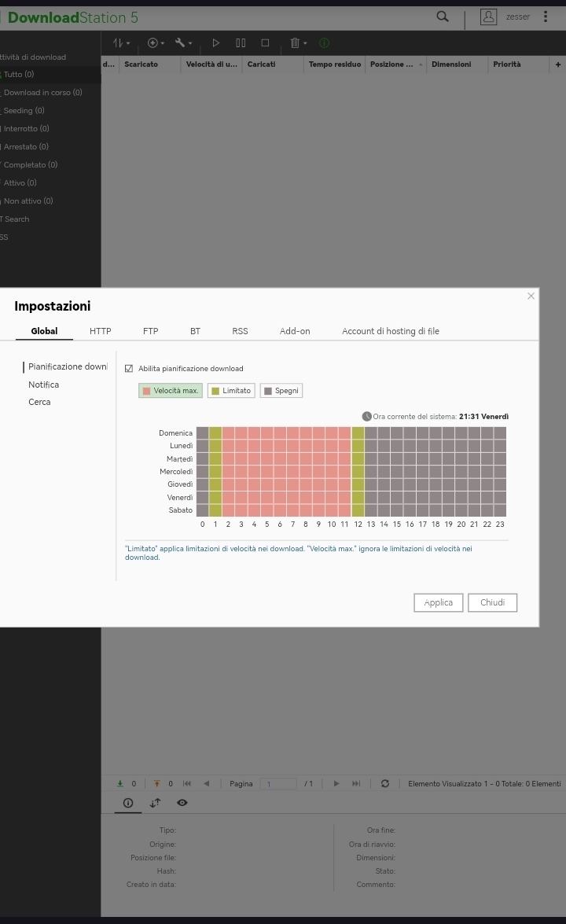Switch to the Add-on tab

295,331
